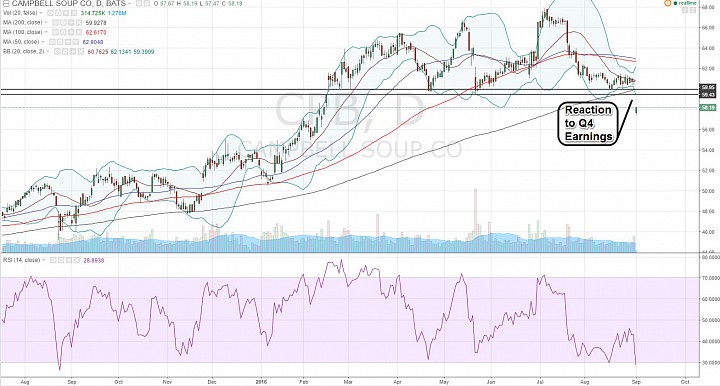Image resolution: width=720 pixels, height=386 pixels.
Task: Toggle visibility of the RSI (14, close) indicator
Action: (x=53, y=260)
